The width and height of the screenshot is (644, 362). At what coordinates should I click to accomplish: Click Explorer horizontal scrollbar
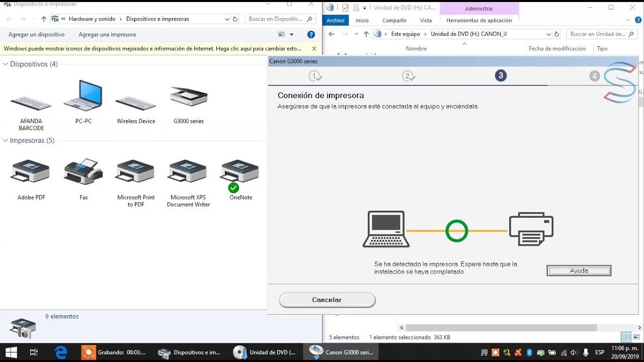coord(501,327)
